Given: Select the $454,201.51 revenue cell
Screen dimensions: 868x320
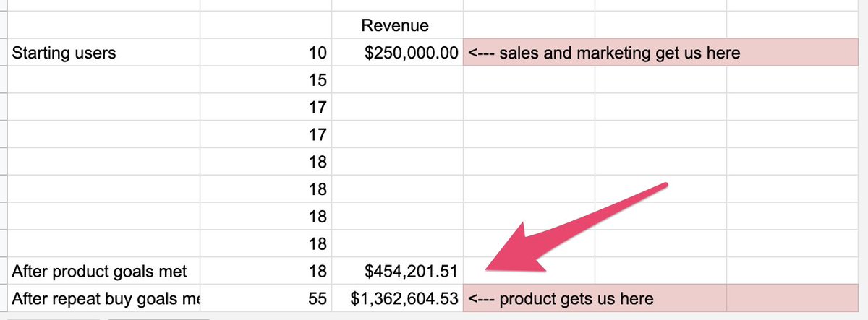Looking at the screenshot, I should click(396, 272).
